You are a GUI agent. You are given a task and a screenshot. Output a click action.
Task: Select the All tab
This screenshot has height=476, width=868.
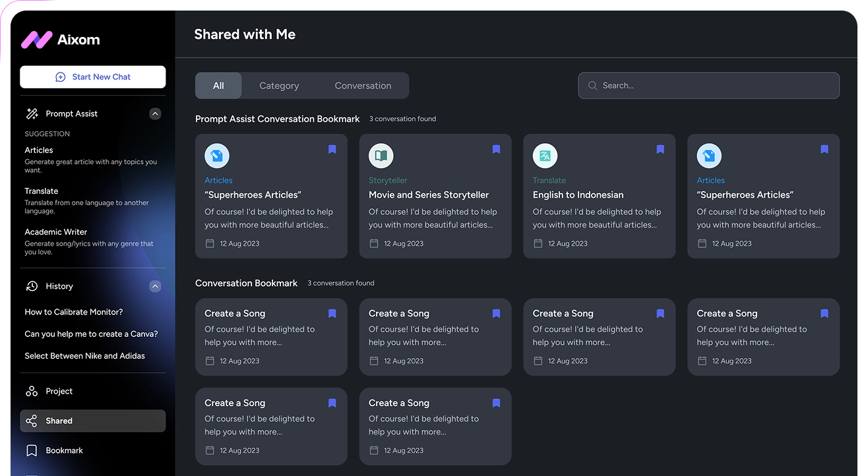[x=218, y=86]
